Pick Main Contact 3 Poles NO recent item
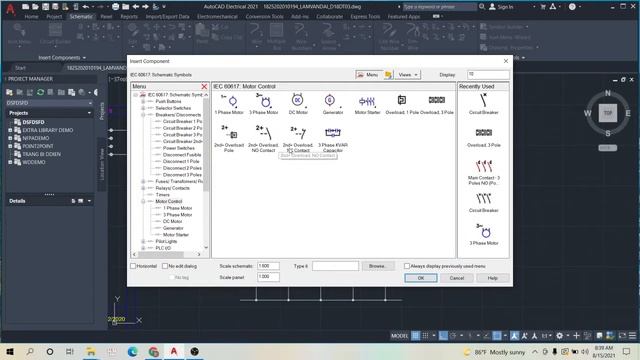The image size is (640, 360). coord(484,173)
